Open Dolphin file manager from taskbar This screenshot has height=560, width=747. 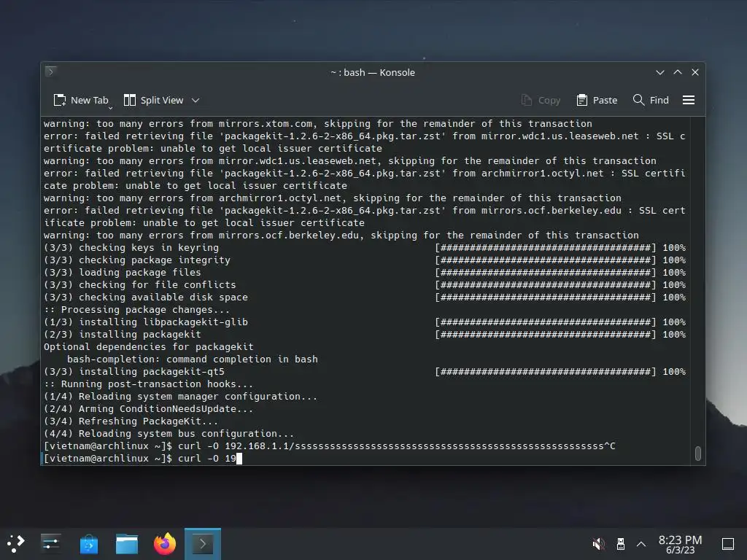tap(127, 543)
